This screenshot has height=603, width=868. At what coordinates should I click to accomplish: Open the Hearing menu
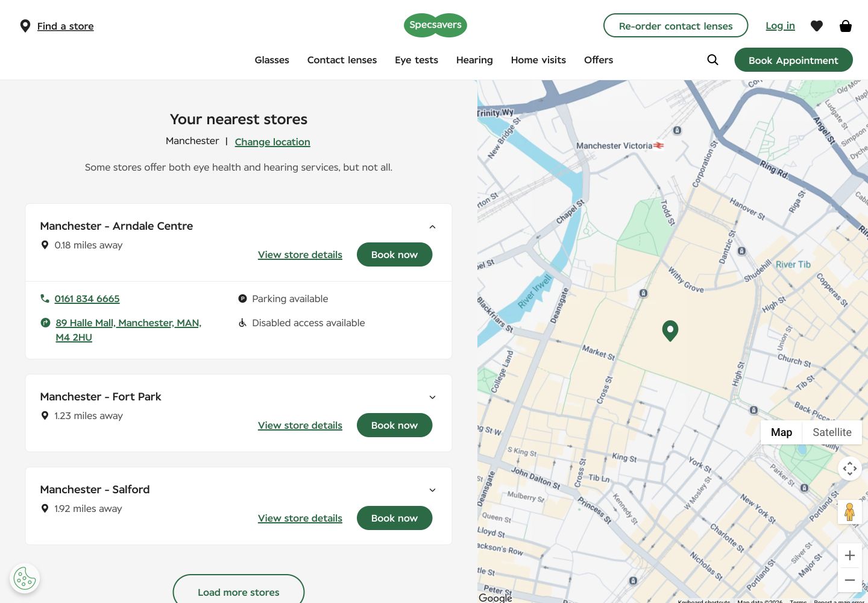474,60
